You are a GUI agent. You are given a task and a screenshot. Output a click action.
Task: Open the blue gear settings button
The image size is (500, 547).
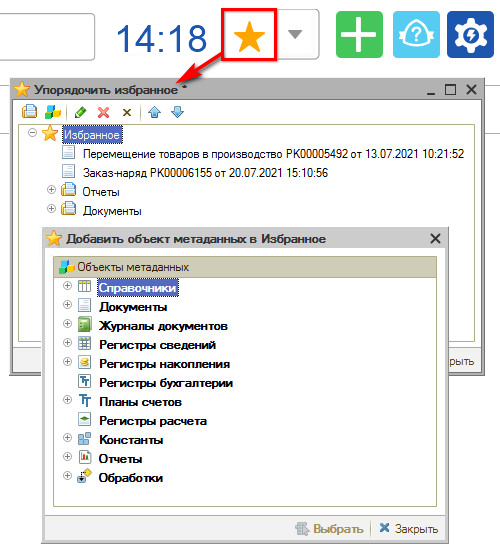470,35
